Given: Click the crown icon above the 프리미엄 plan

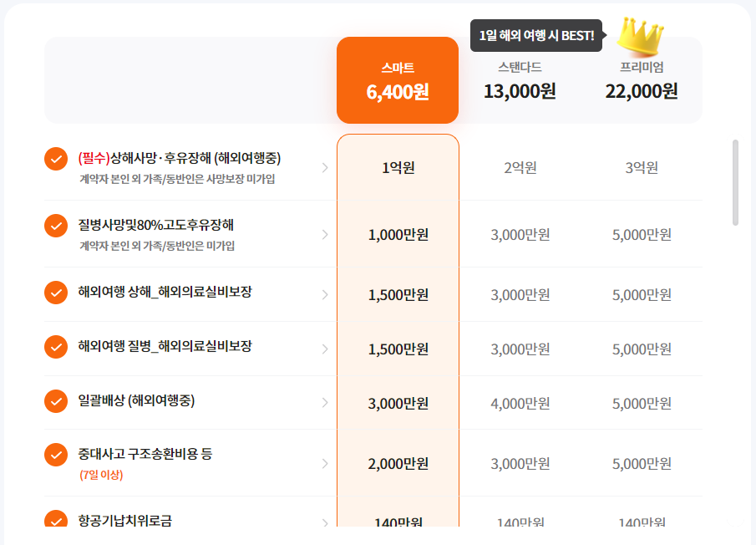Looking at the screenshot, I should coord(640,37).
